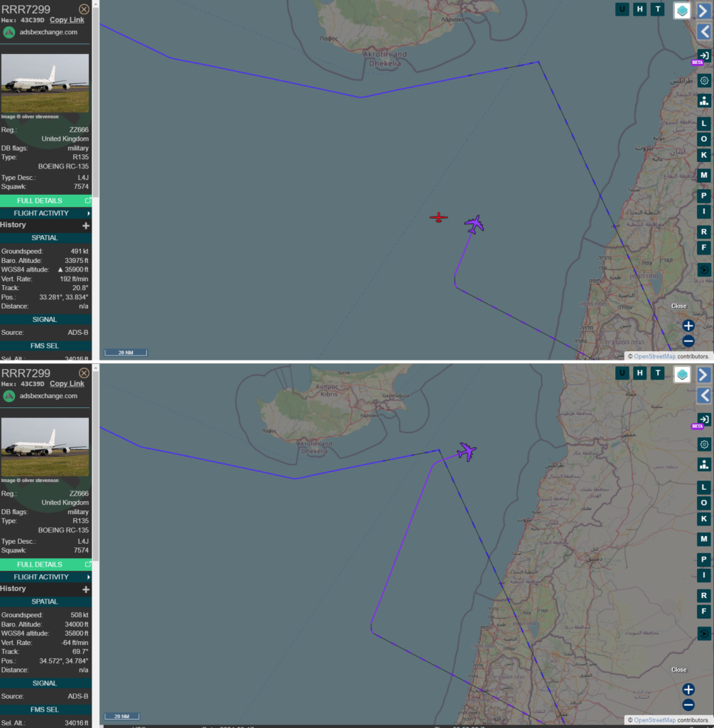
Task: Select the purple RC-135 aircraft on lower map
Action: point(466,451)
